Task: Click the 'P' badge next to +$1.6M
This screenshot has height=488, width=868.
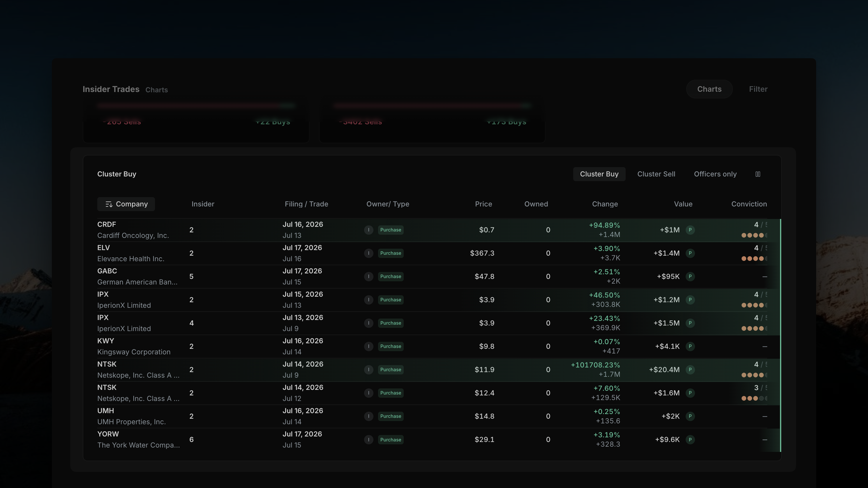Action: click(x=690, y=393)
